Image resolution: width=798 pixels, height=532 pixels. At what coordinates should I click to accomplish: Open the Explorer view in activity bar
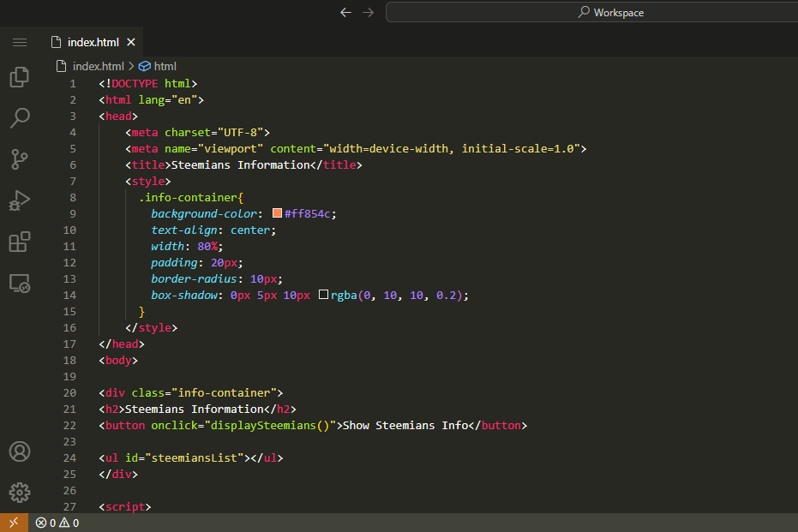(x=19, y=77)
